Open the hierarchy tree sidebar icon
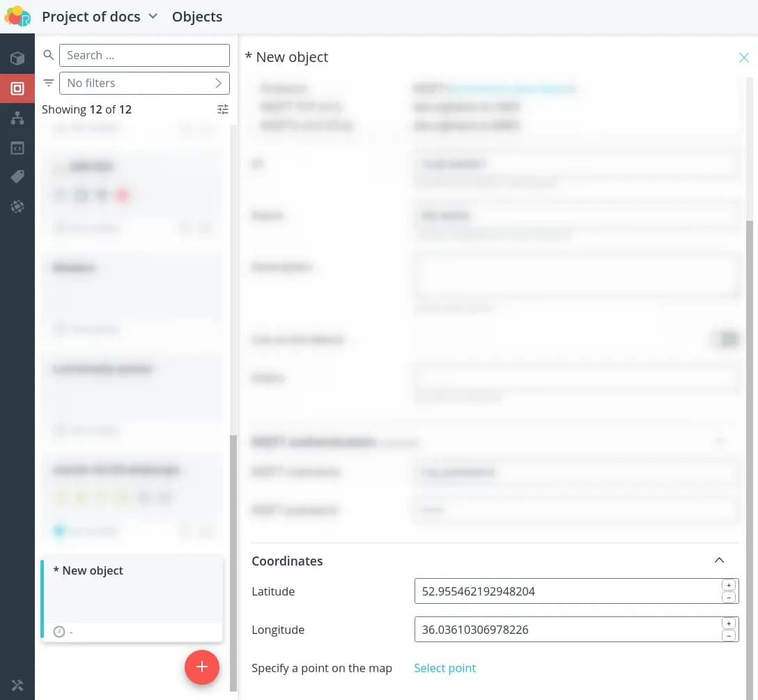The width and height of the screenshot is (758, 700). pos(17,118)
